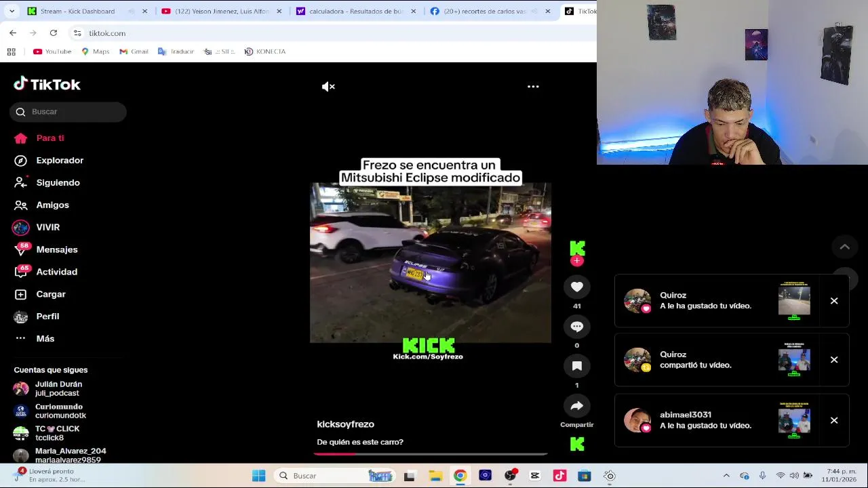The height and width of the screenshot is (488, 868).
Task: Follow creator with the red plus badge
Action: pyautogui.click(x=577, y=261)
